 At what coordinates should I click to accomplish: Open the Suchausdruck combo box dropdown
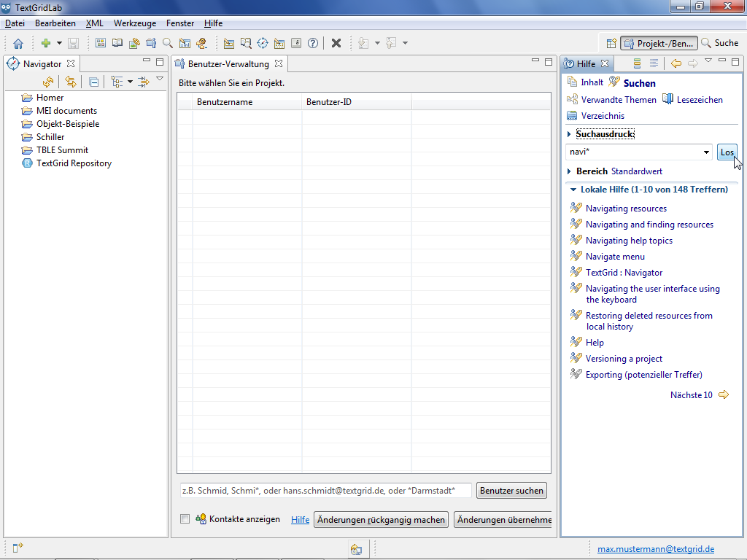706,152
